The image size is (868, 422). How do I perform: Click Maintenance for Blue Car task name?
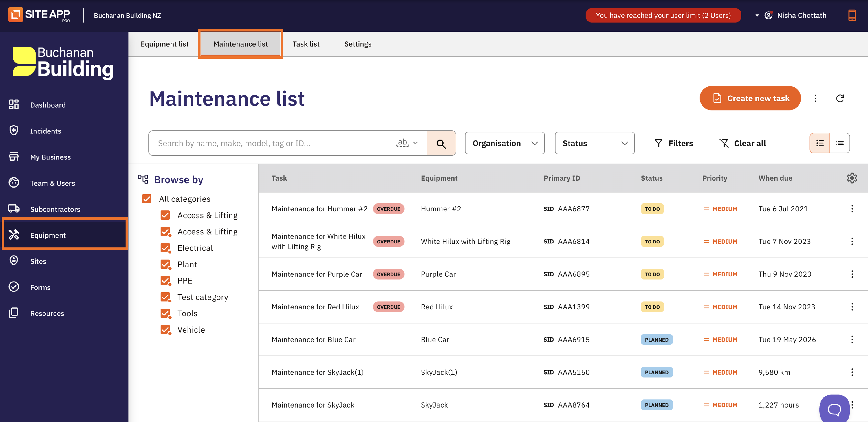313,339
